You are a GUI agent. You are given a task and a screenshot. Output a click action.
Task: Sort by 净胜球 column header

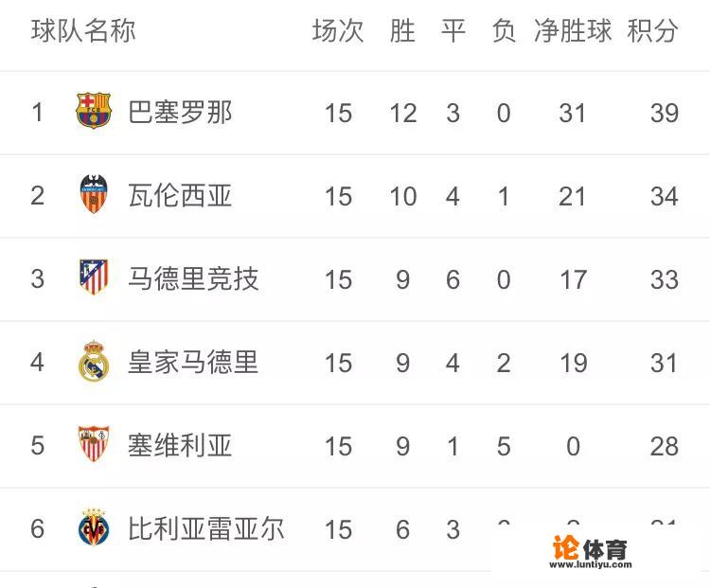pos(573,30)
